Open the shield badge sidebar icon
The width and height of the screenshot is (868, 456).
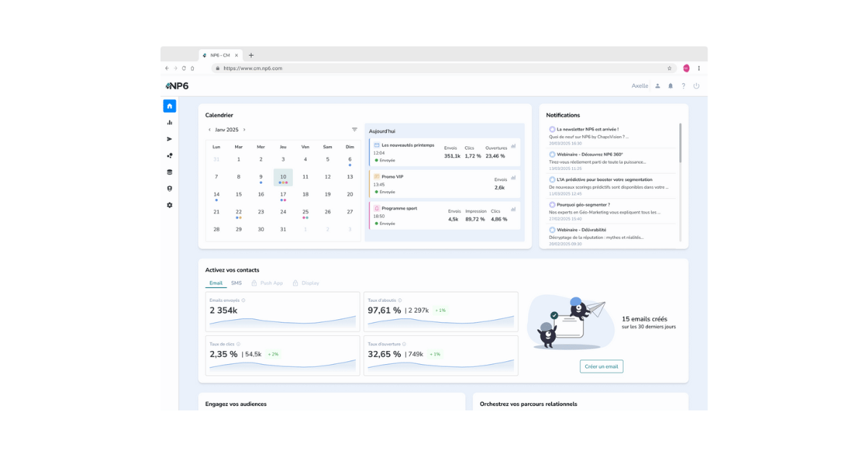click(169, 189)
